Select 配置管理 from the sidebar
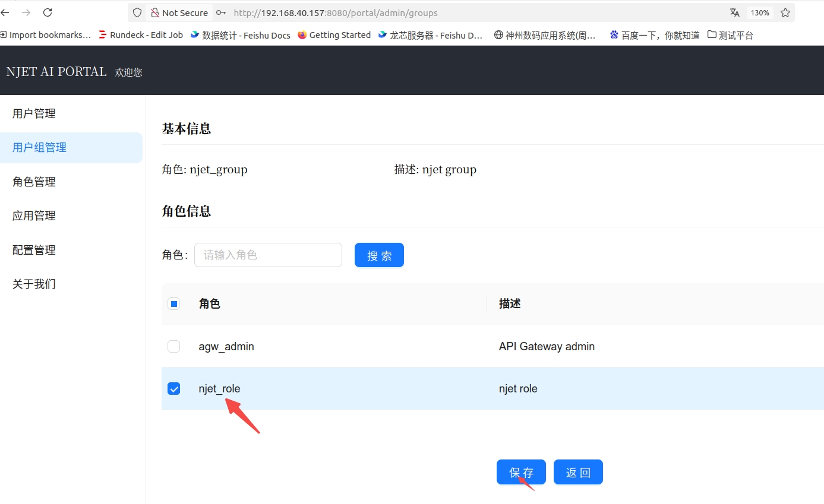The image size is (824, 504). click(34, 250)
